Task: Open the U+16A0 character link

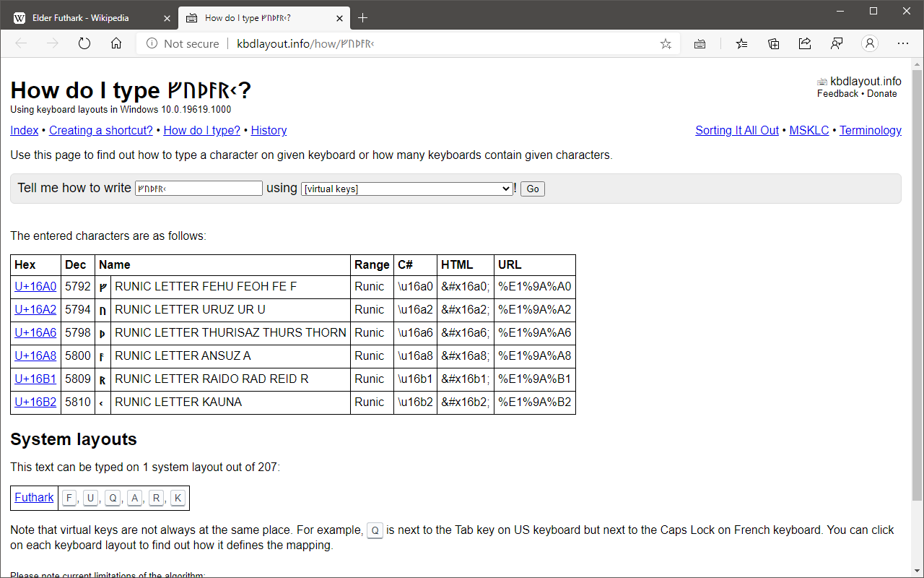Action: [35, 286]
